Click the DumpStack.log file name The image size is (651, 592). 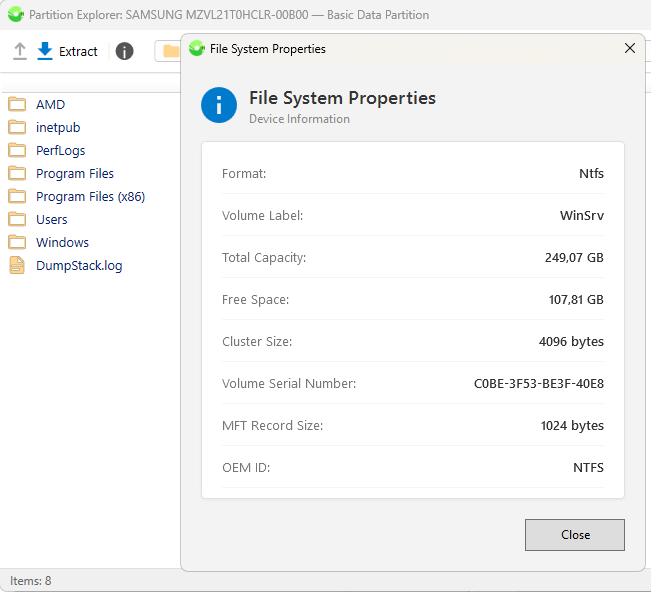[x=79, y=266]
